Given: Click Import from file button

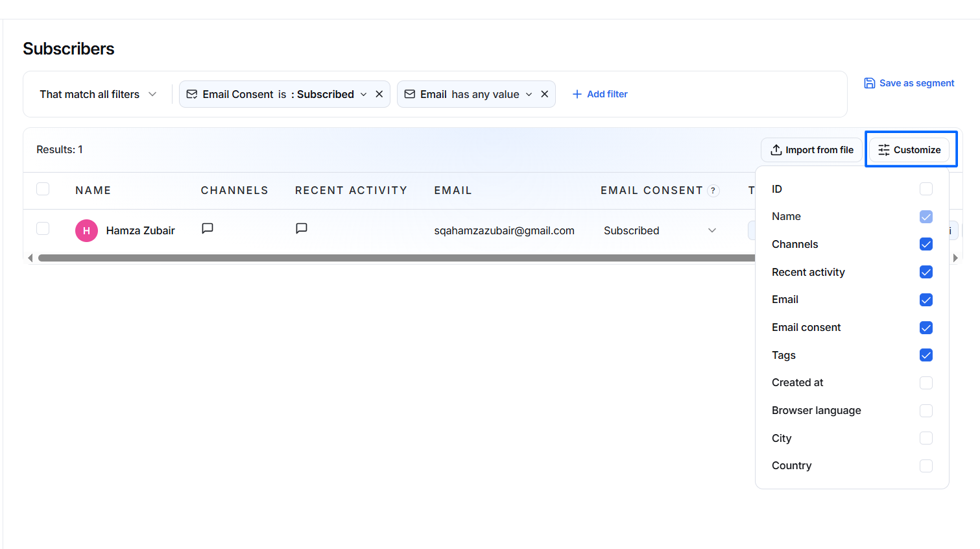Looking at the screenshot, I should pyautogui.click(x=811, y=150).
